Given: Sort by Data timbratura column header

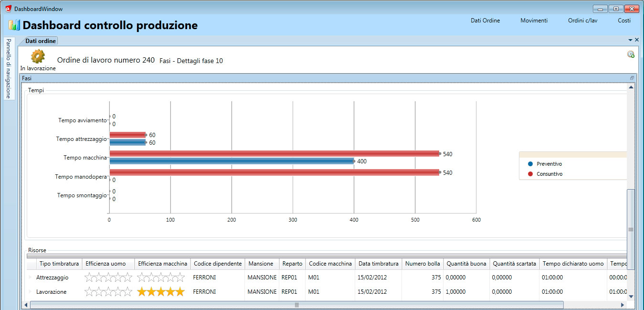Looking at the screenshot, I should click(378, 264).
